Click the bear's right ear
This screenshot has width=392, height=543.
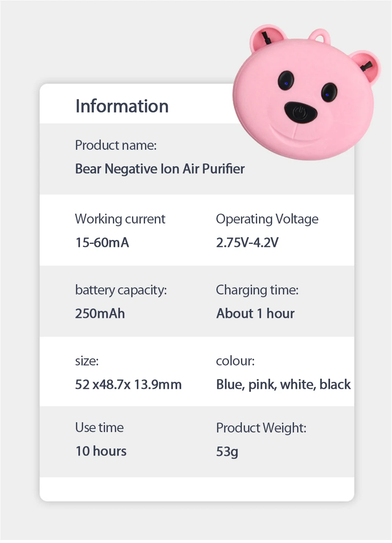(367, 65)
